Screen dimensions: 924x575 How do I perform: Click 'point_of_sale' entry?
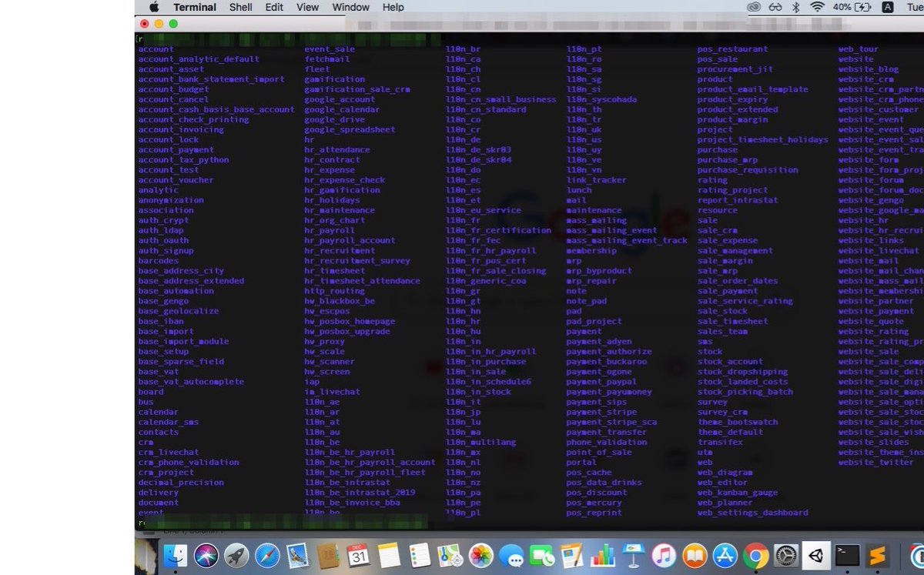coord(599,453)
